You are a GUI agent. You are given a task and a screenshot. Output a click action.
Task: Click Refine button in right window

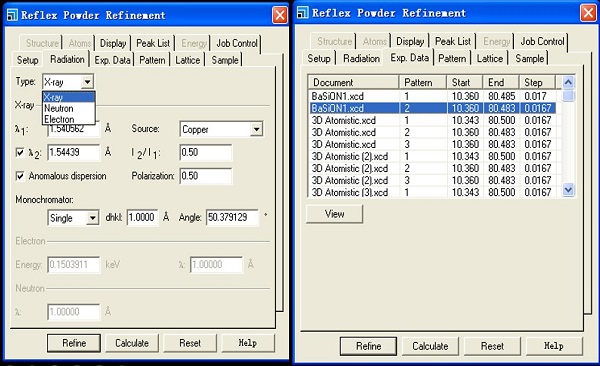[x=368, y=346]
